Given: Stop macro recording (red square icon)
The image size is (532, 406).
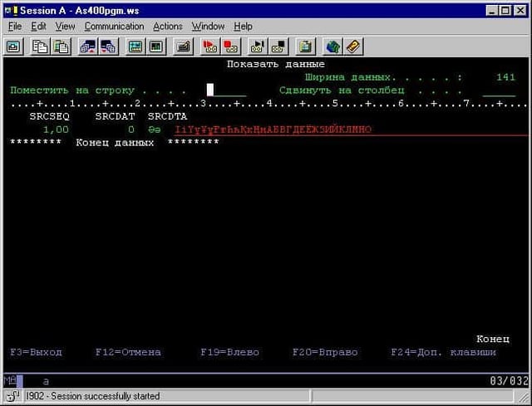Looking at the screenshot, I should [231, 46].
